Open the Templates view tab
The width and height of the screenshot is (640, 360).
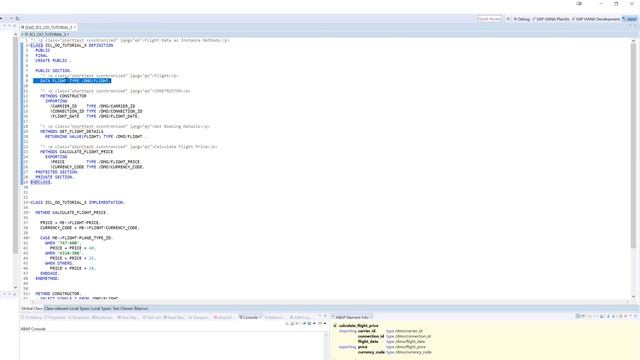[x=80, y=317]
